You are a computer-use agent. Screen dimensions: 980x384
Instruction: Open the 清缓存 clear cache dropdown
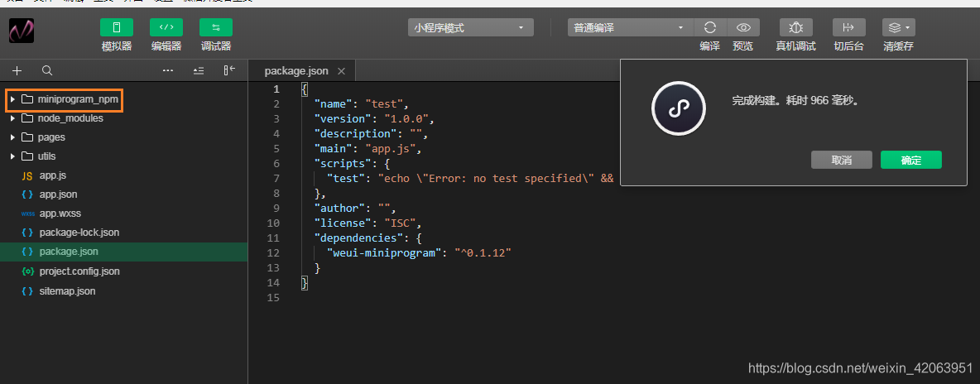point(899,27)
